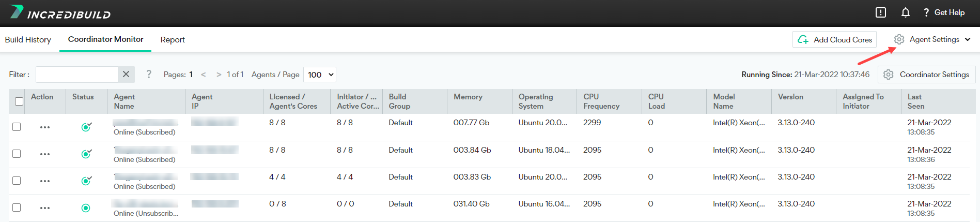
Task: Click the Incredibuild logo
Action: (x=60, y=13)
